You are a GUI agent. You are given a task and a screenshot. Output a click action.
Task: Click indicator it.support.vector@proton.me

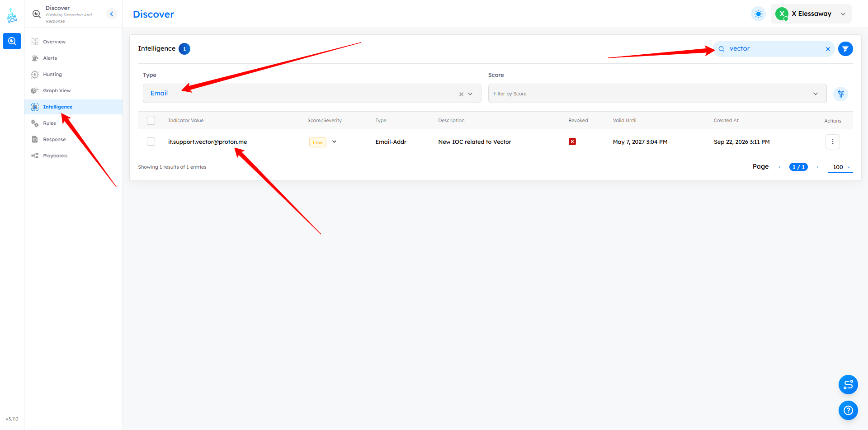tap(208, 142)
